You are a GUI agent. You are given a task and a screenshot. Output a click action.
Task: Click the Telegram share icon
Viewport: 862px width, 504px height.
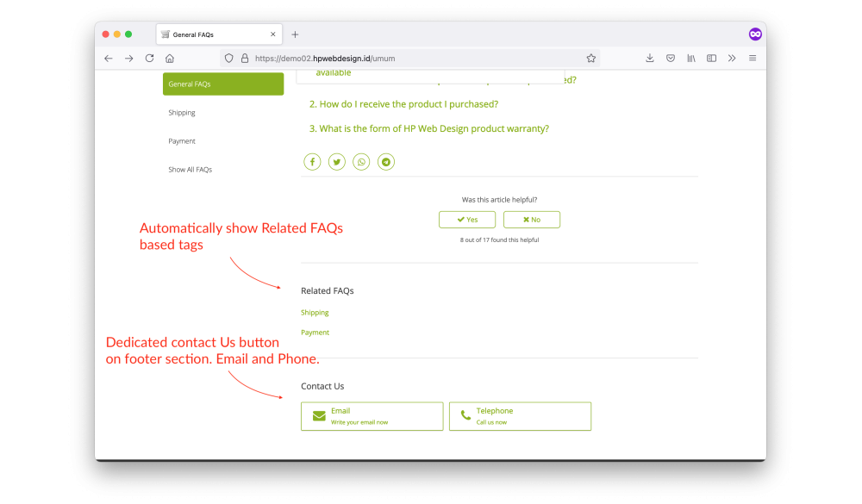(x=386, y=162)
